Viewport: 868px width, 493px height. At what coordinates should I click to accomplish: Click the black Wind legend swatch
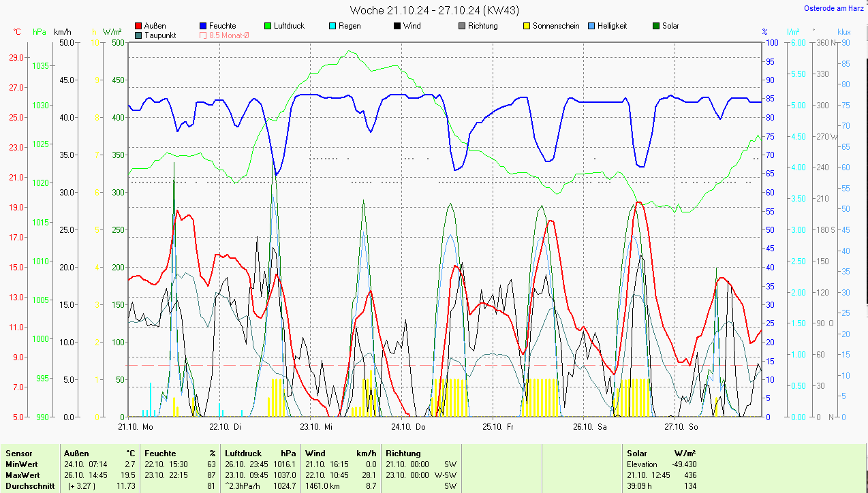click(397, 26)
